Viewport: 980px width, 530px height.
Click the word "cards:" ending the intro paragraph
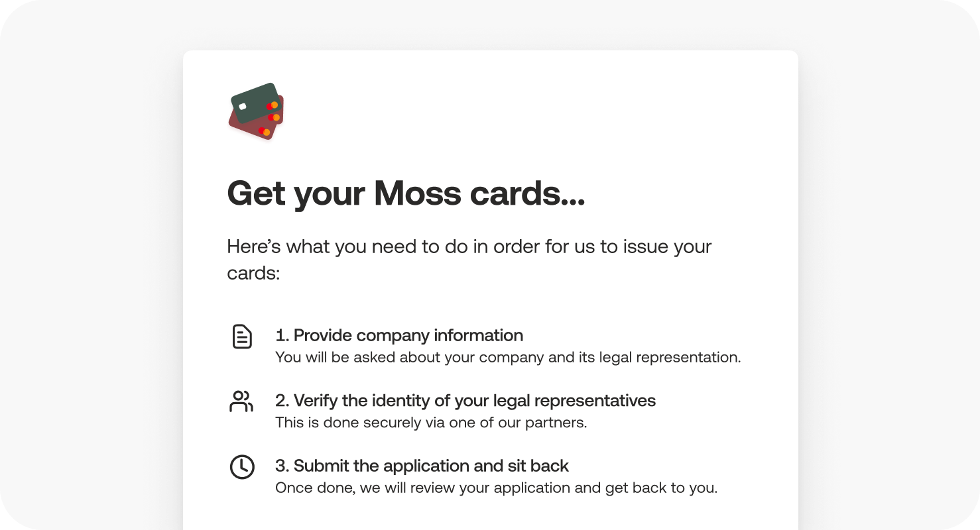pyautogui.click(x=254, y=273)
